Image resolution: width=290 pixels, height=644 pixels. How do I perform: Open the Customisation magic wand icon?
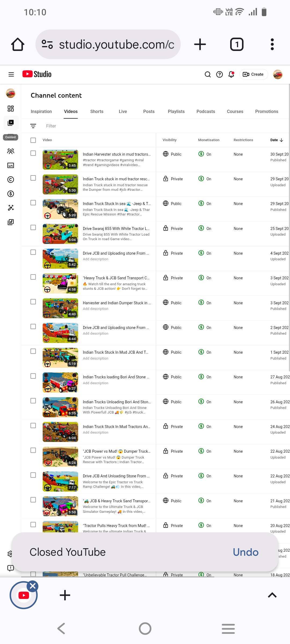(10, 208)
